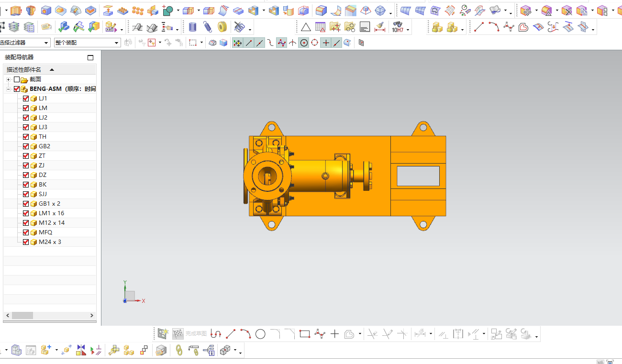Screen dimensions: 622x364
Task: Select the DZ component in navigator
Action: pos(43,175)
